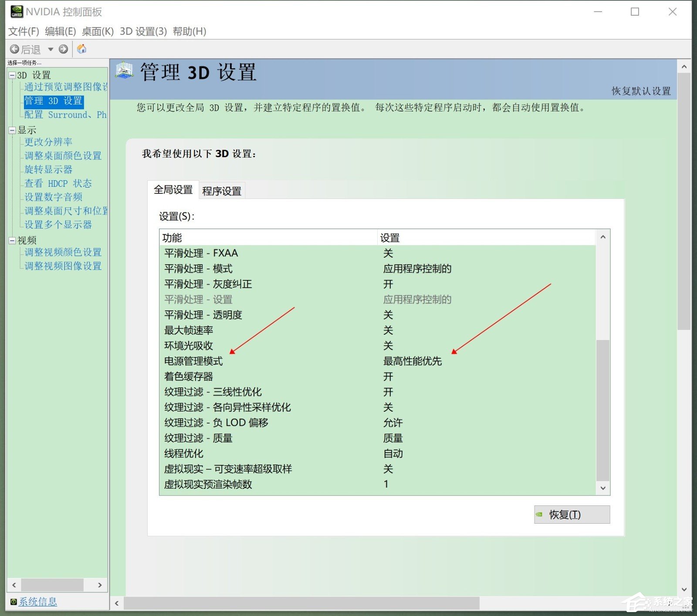Click the forward navigation arrow icon
697x616 pixels.
click(64, 49)
